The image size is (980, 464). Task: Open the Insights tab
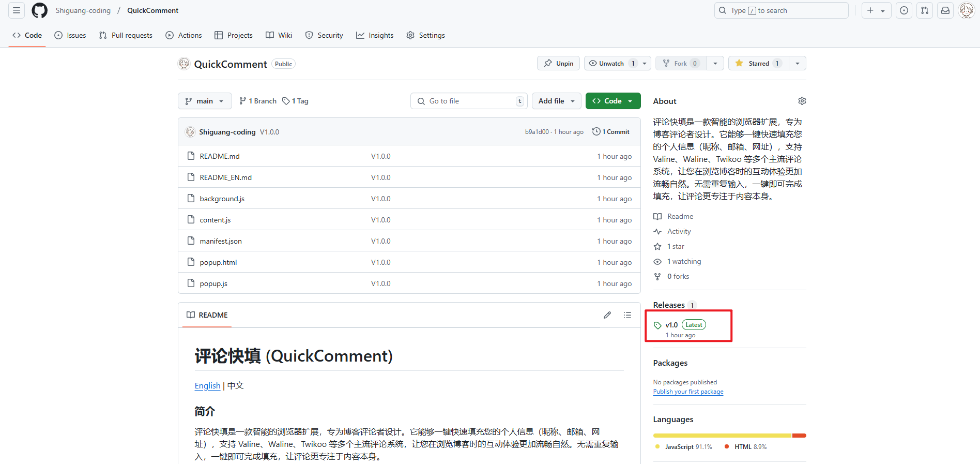coord(375,35)
